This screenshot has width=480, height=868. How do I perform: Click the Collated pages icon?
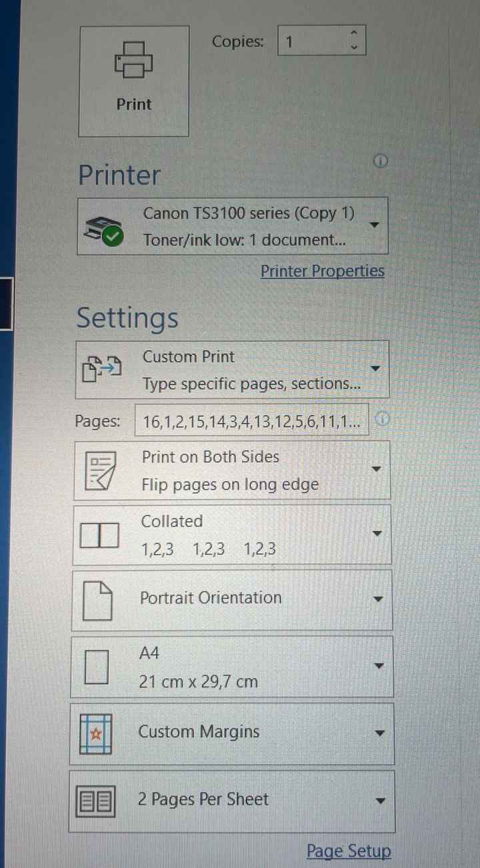99,536
